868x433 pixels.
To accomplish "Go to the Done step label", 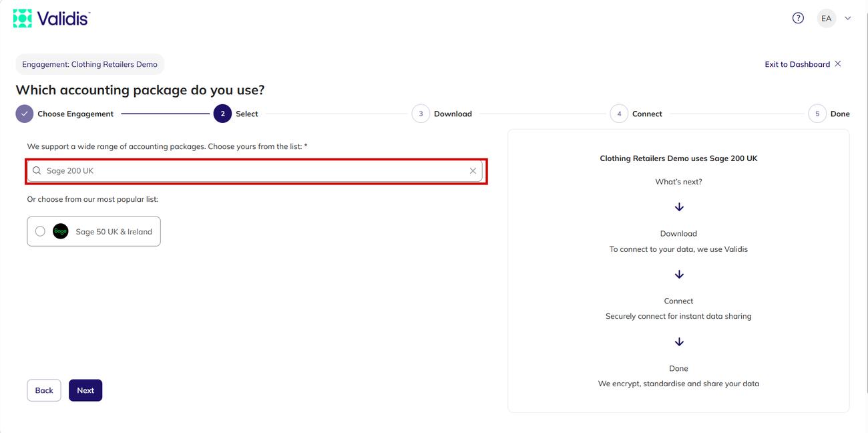I will point(840,114).
